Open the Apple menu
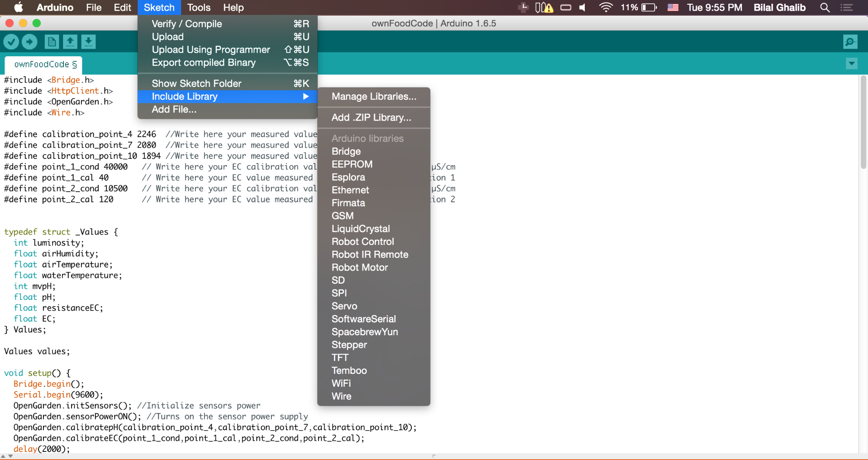868x460 pixels. pos(18,7)
